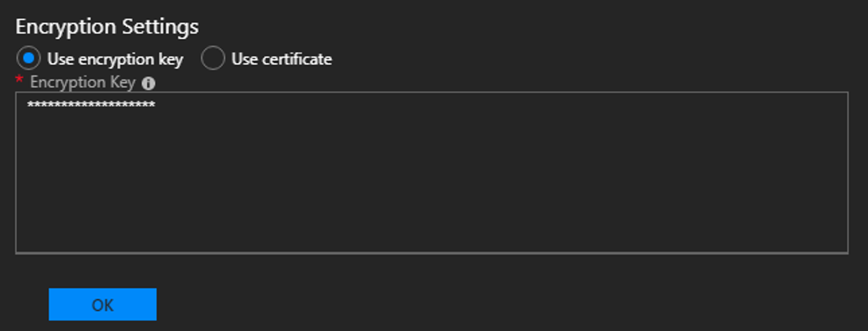This screenshot has height=331, width=868.
Task: Click the Encryption Key field label
Action: click(x=83, y=83)
